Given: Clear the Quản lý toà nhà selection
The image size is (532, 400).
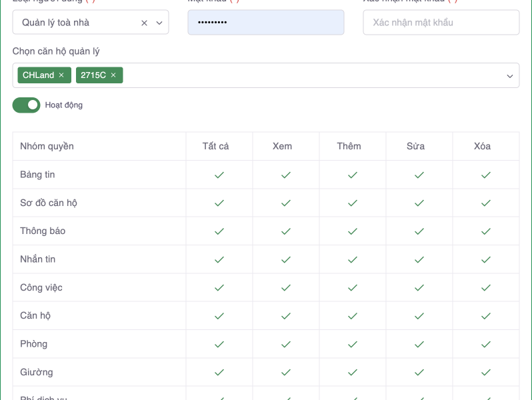Looking at the screenshot, I should click(x=144, y=23).
